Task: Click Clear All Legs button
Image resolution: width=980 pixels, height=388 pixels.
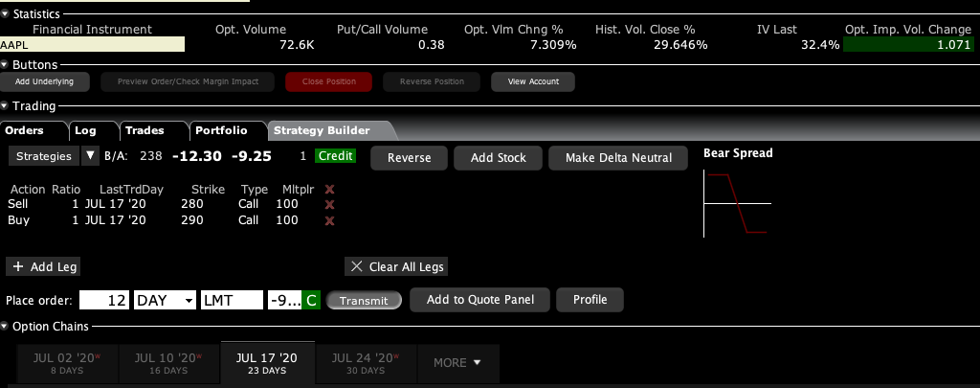Action: [x=396, y=266]
